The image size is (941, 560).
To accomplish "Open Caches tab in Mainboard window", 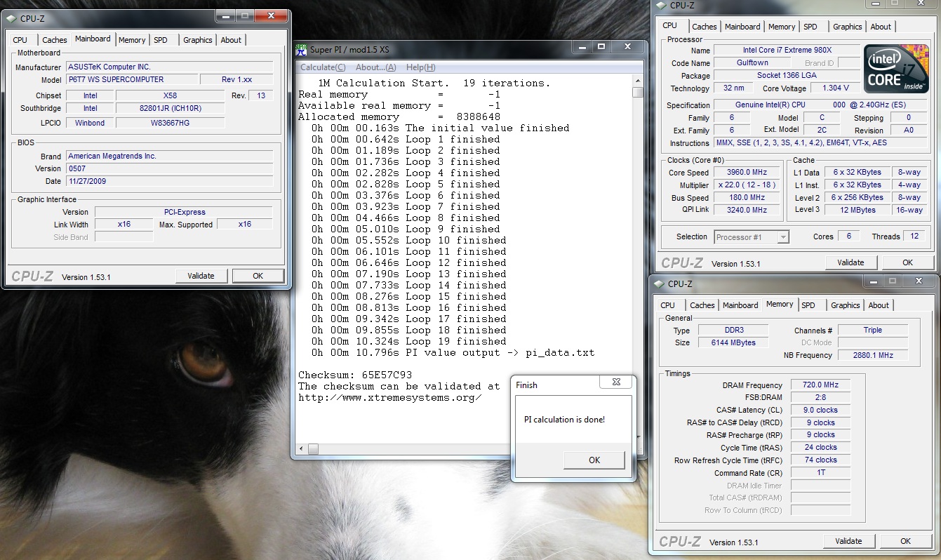I will click(x=55, y=40).
